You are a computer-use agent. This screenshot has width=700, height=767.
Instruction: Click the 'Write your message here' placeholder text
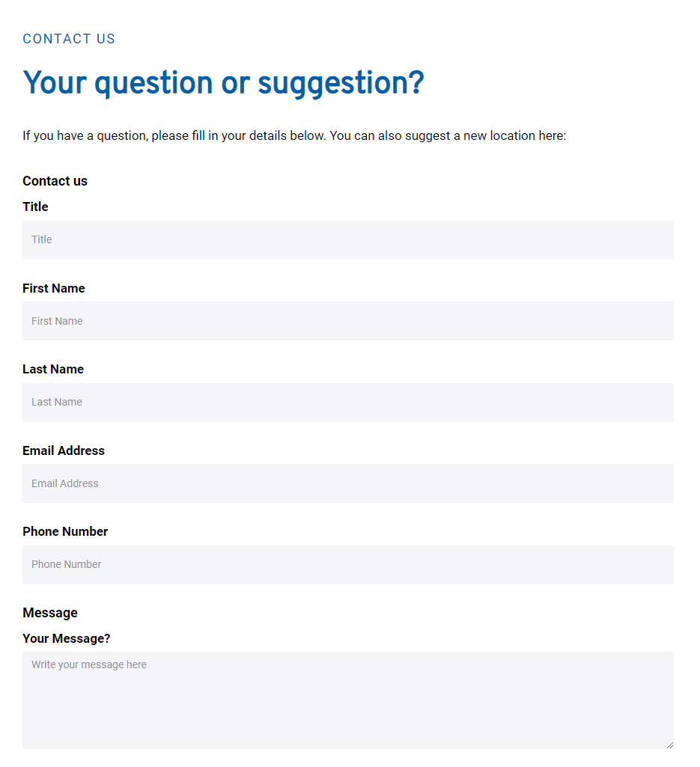pos(89,664)
